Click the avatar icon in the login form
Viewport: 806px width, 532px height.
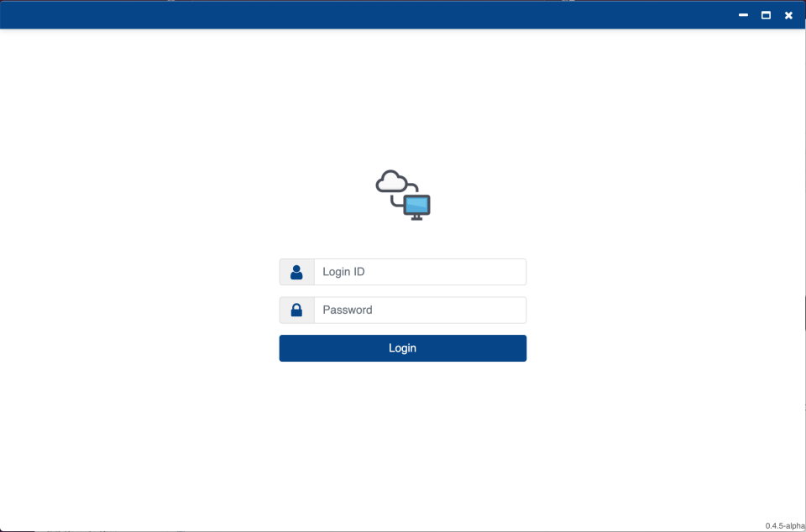pyautogui.click(x=296, y=271)
